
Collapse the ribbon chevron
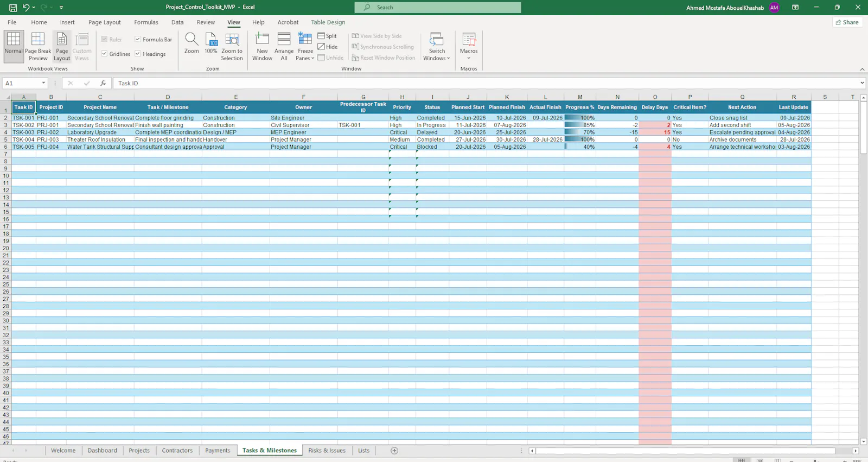tap(862, 69)
